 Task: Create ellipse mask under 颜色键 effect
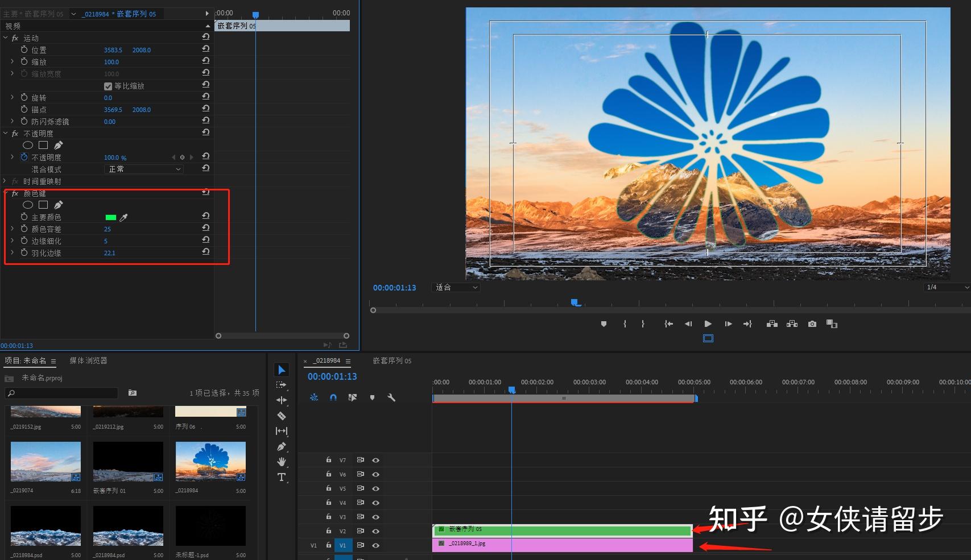pos(27,205)
